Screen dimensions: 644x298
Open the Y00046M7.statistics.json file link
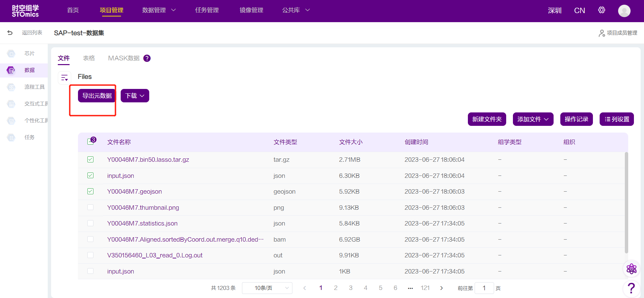142,223
